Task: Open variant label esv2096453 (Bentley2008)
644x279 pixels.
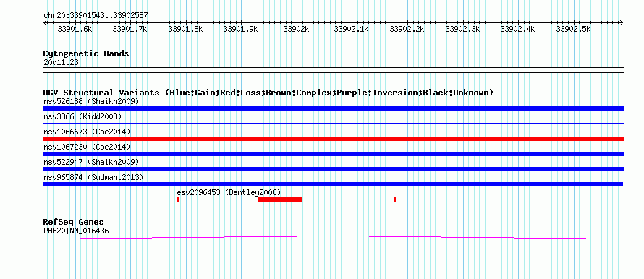Action: (229, 192)
